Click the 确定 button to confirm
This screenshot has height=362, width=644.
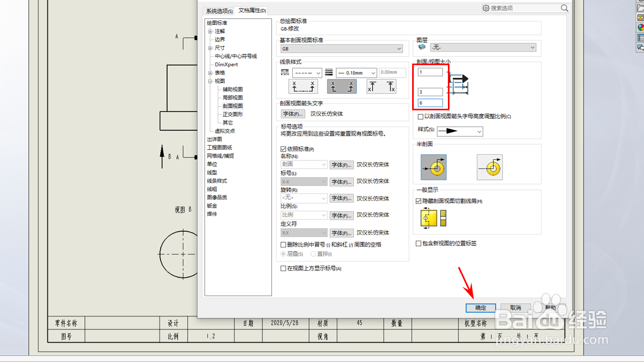tap(481, 308)
